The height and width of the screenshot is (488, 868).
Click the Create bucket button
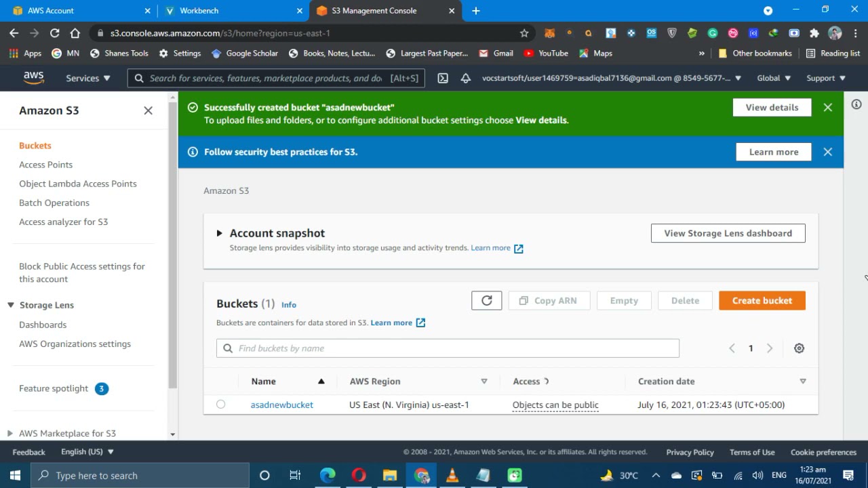pos(762,300)
